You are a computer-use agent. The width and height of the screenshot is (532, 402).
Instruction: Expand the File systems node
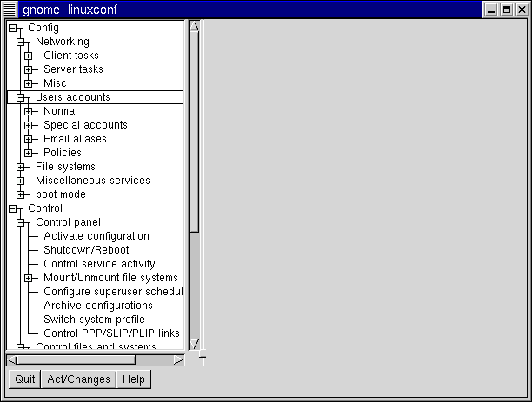click(20, 167)
